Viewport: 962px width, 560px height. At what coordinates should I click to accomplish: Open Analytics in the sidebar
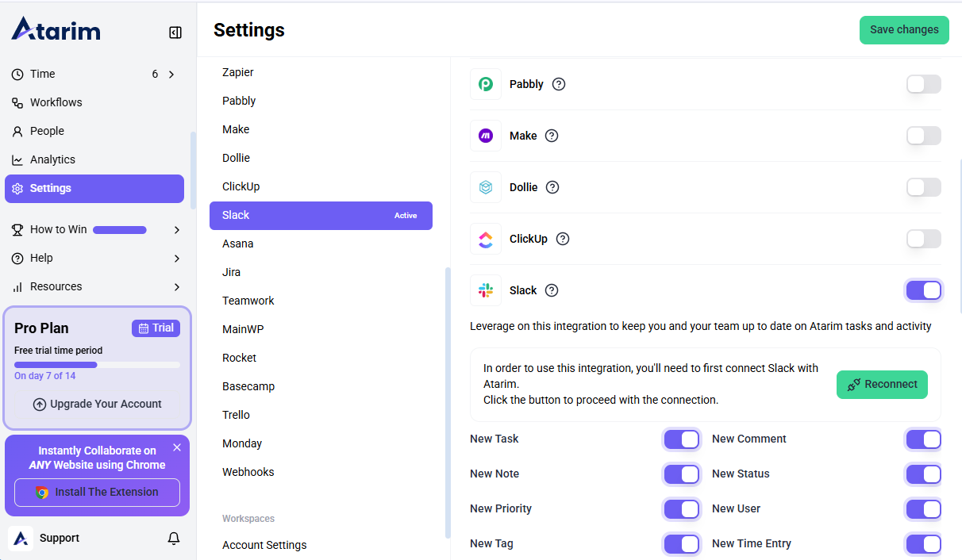52,159
